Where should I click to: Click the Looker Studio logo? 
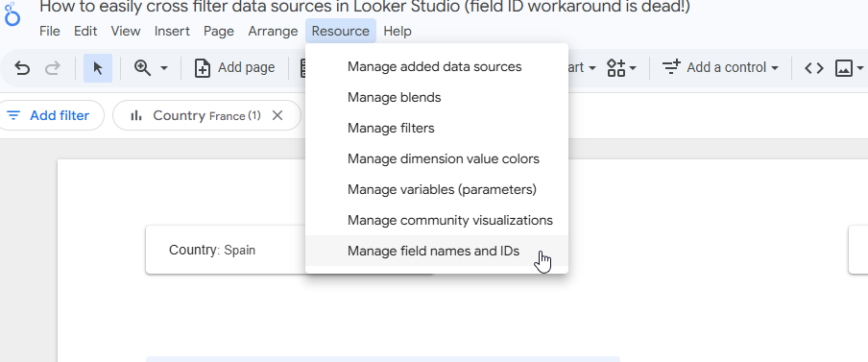coord(12,14)
